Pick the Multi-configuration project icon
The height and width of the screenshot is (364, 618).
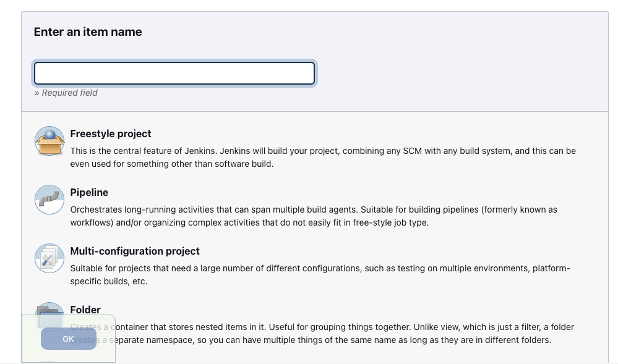coord(49,258)
